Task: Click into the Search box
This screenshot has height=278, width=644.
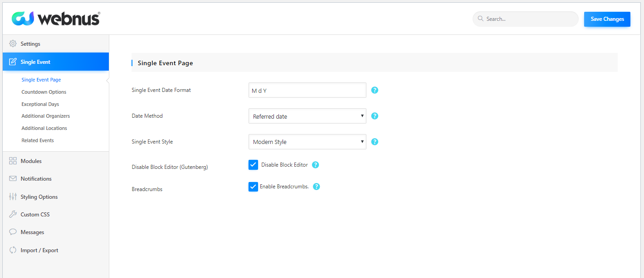Action: (528, 19)
